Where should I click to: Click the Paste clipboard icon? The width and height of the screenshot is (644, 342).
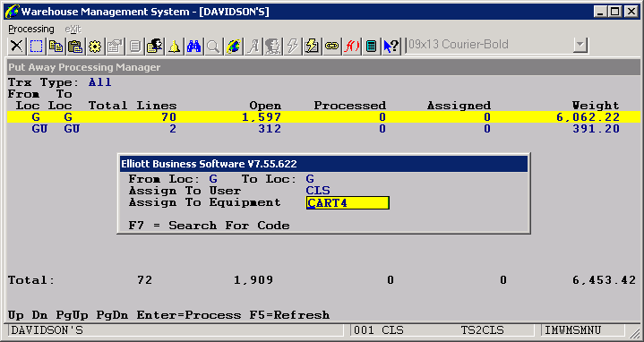[x=75, y=46]
